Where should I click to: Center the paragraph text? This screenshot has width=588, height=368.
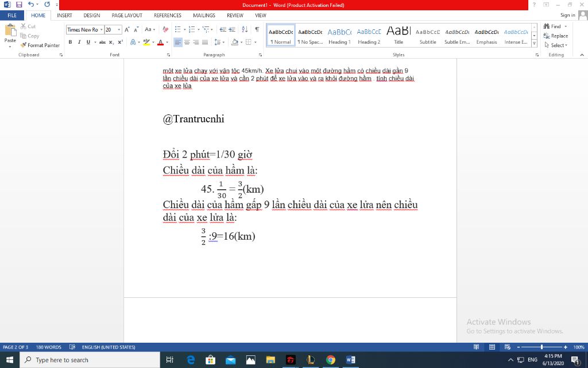click(187, 42)
